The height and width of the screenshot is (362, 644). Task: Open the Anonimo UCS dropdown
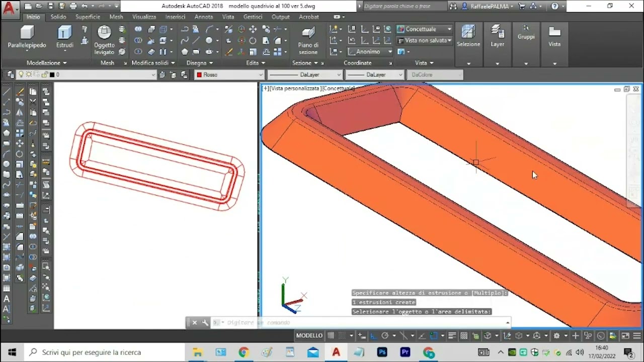point(370,51)
